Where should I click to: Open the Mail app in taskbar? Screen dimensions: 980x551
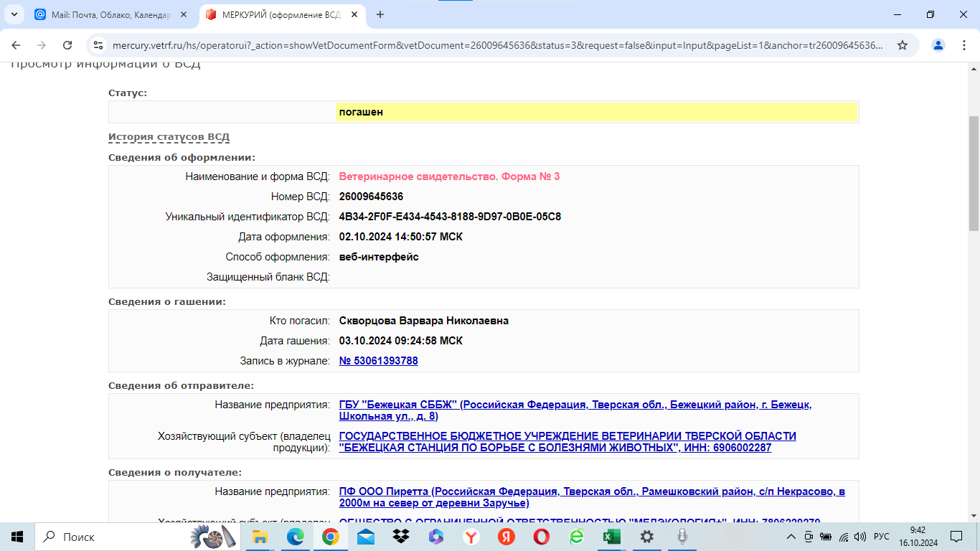click(x=366, y=537)
